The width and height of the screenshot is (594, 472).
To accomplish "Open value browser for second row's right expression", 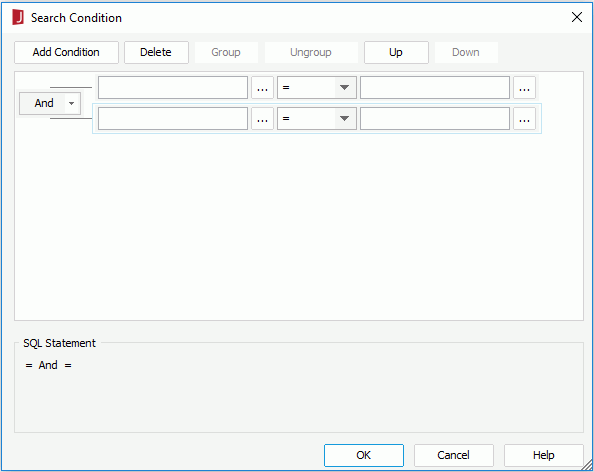I will tap(524, 119).
